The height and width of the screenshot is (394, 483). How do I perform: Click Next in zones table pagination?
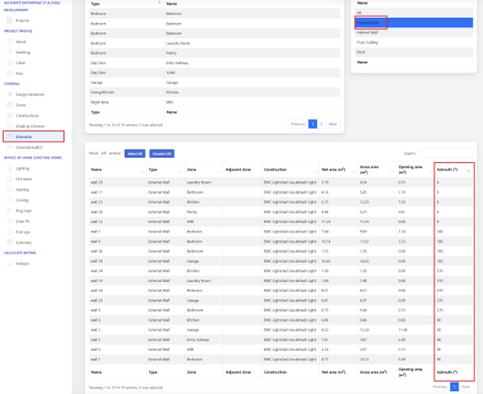[x=333, y=124]
